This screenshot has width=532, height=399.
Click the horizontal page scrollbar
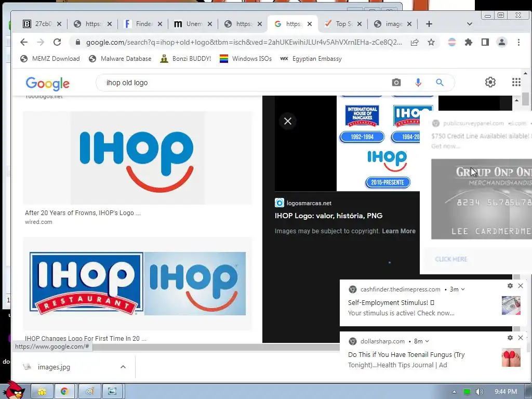(216, 347)
